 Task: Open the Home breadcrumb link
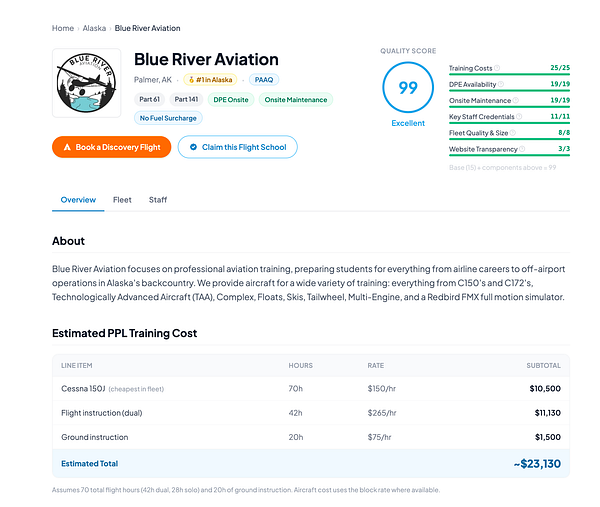(63, 28)
